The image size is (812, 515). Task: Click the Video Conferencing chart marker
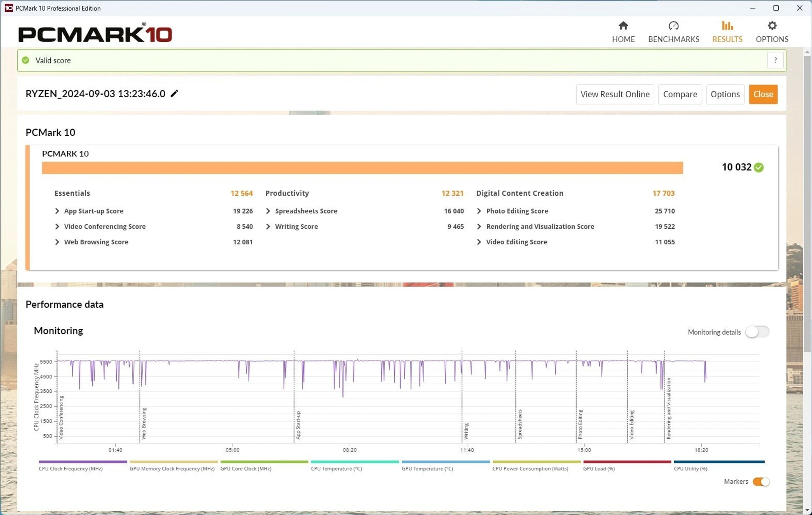click(61, 417)
